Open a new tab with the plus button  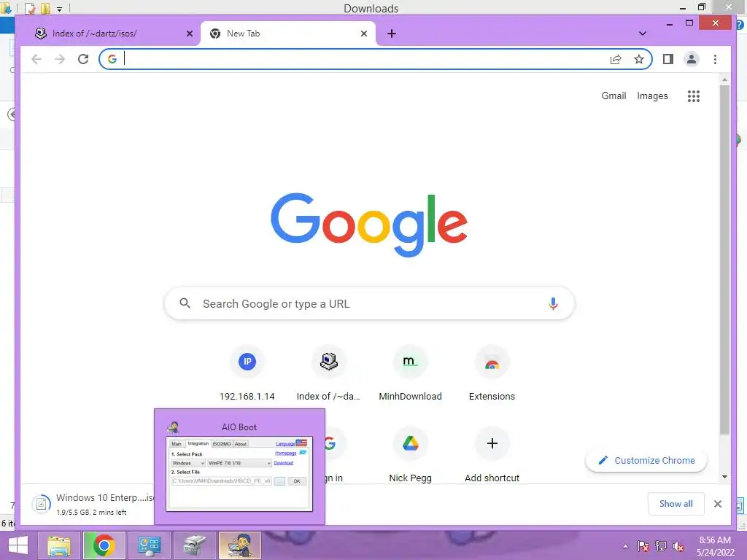coord(392,34)
